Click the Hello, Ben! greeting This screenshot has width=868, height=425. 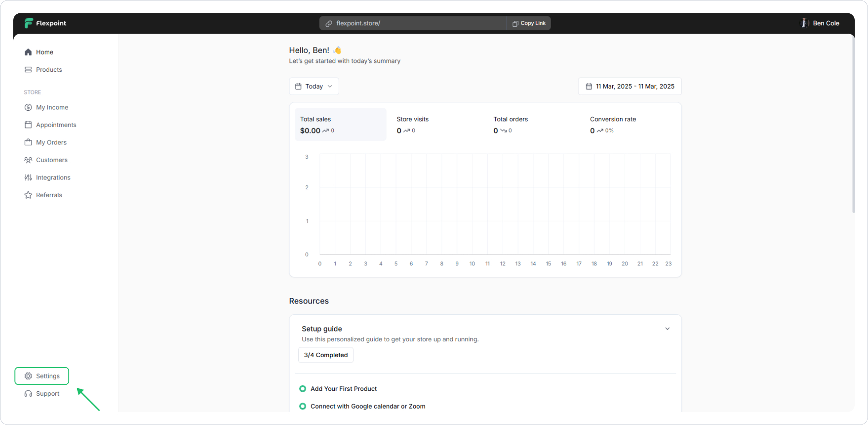pyautogui.click(x=309, y=50)
